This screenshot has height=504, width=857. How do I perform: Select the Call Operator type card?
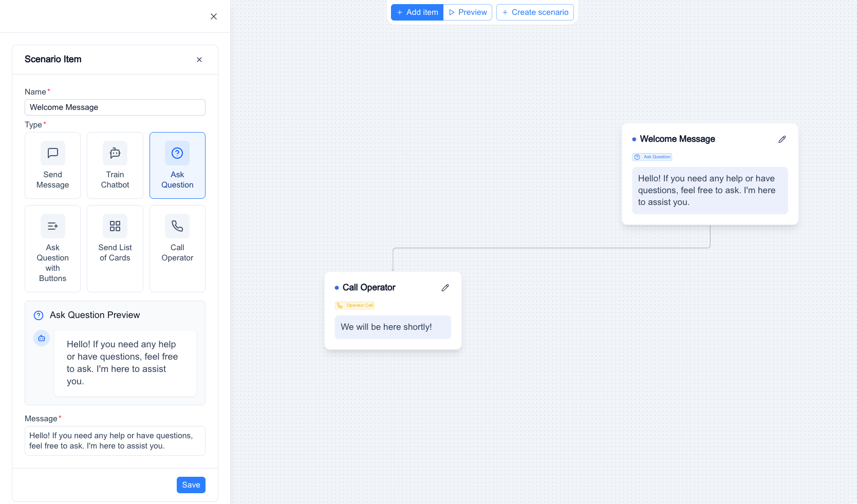click(x=177, y=249)
